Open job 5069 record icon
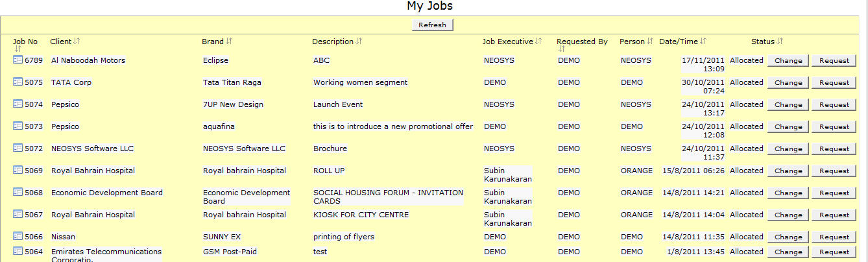Screen dimensions: 868x262 pos(18,171)
